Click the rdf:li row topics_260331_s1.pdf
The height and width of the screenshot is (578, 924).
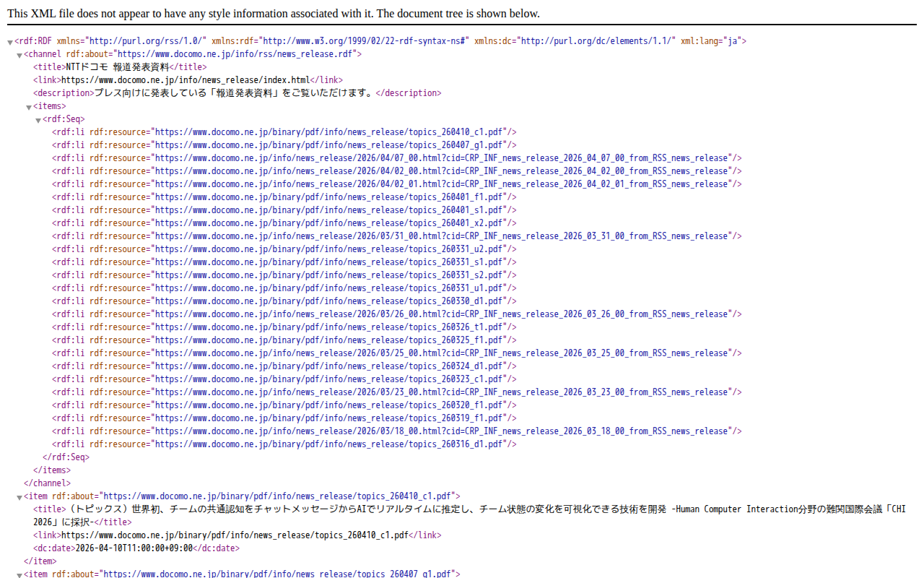click(284, 262)
